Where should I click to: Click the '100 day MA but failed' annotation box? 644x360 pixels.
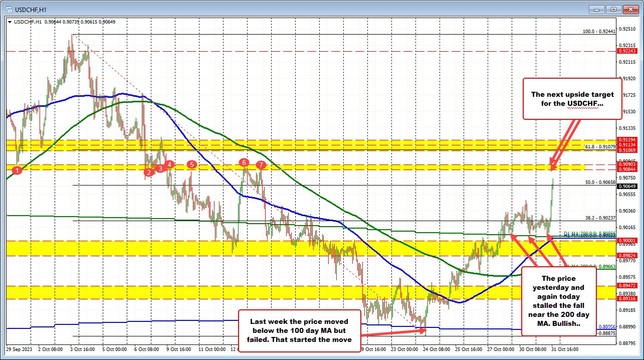(300, 332)
